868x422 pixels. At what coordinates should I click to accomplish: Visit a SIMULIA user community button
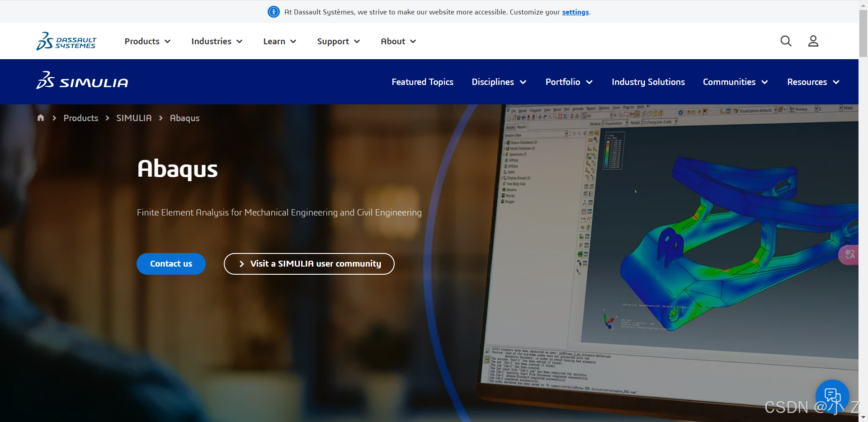tap(309, 264)
